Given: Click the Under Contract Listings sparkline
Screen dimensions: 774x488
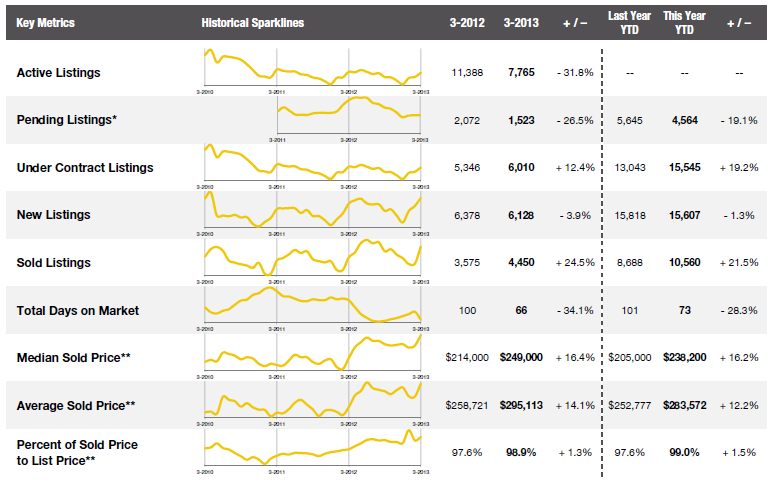Looking at the screenshot, I should point(312,166).
